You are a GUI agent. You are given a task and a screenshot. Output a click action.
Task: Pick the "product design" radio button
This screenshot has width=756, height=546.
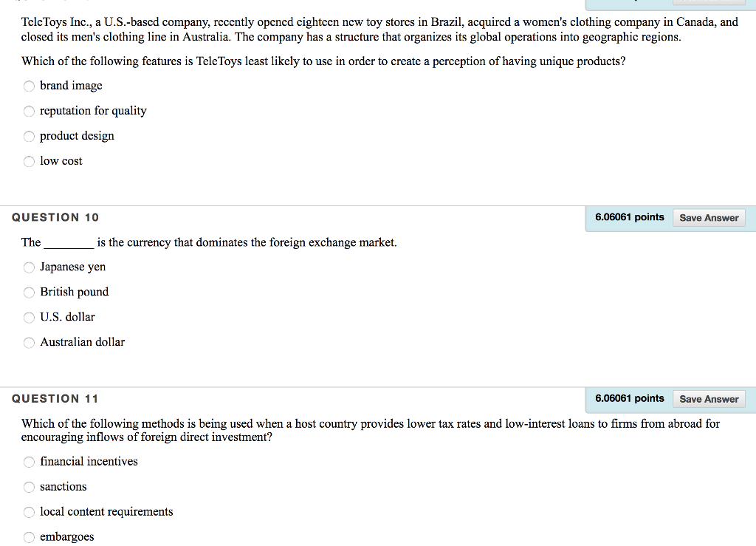click(x=29, y=136)
